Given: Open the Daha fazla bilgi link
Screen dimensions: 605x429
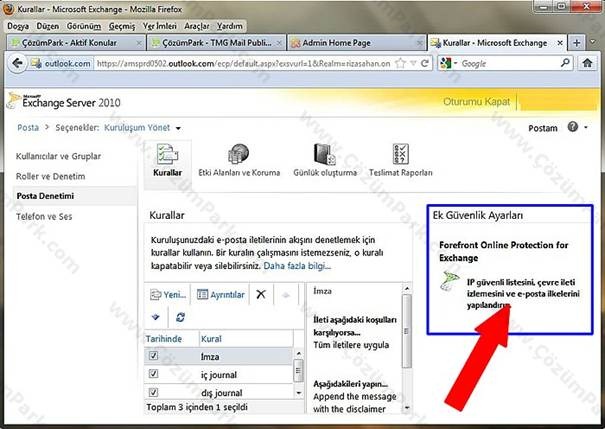Looking at the screenshot, I should (x=297, y=266).
